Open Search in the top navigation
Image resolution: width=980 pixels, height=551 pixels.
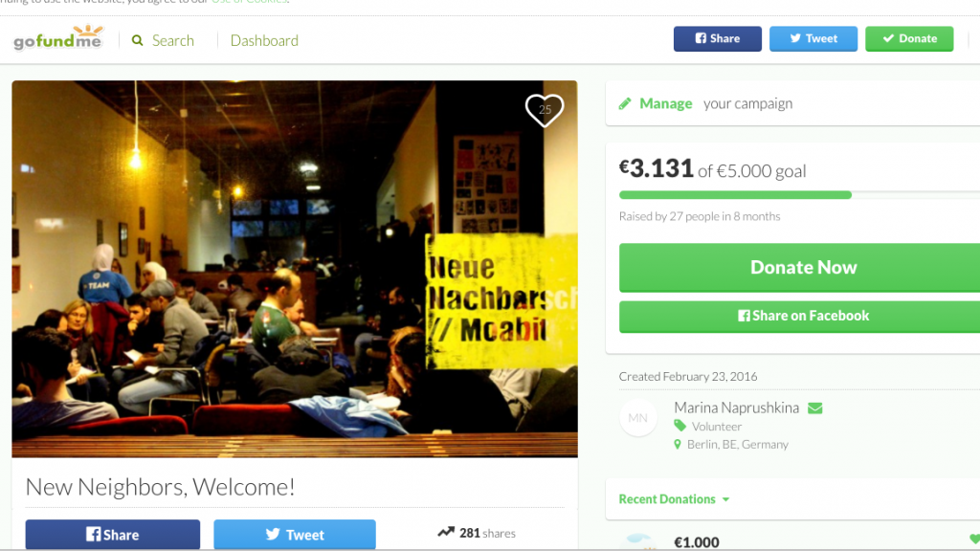[x=173, y=40]
